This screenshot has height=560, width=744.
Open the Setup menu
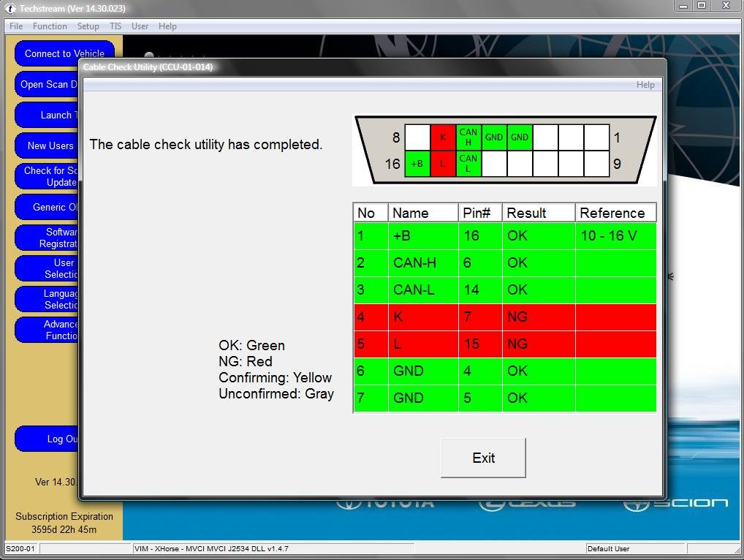click(88, 26)
